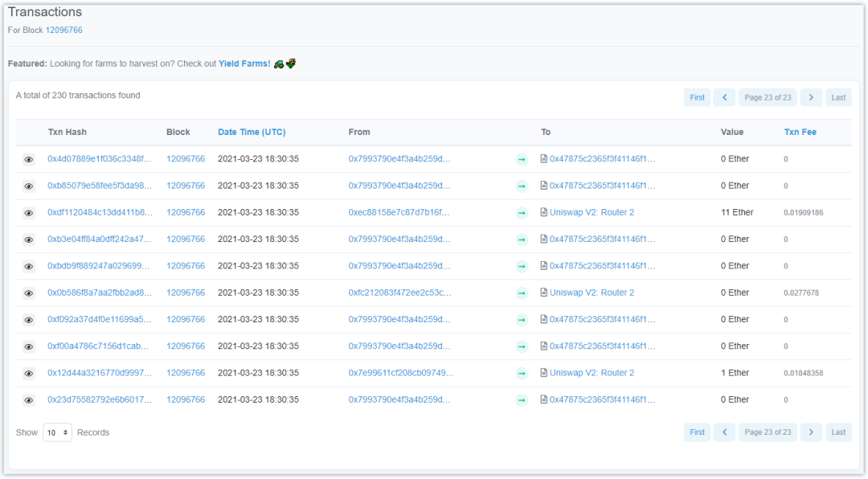
Task: Open sender address 0xfc212083f472ee2c53c
Action: pos(399,293)
